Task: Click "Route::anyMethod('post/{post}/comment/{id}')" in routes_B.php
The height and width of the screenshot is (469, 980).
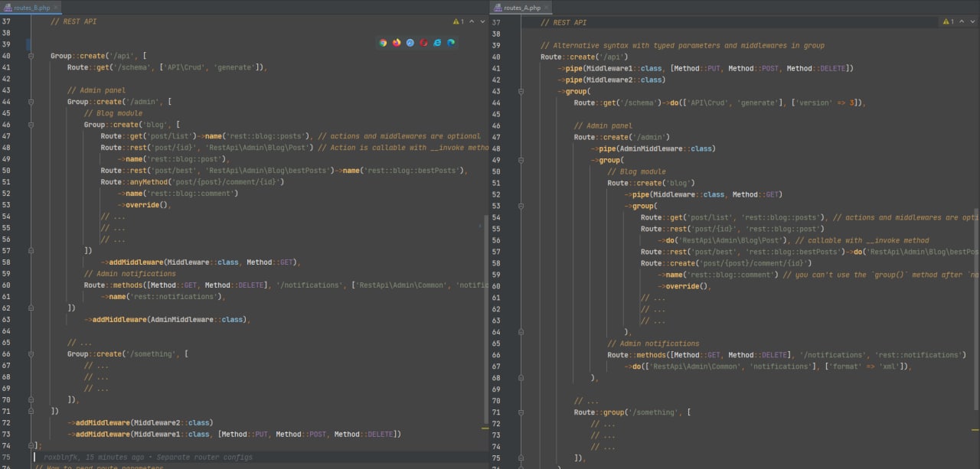Action: (192, 182)
